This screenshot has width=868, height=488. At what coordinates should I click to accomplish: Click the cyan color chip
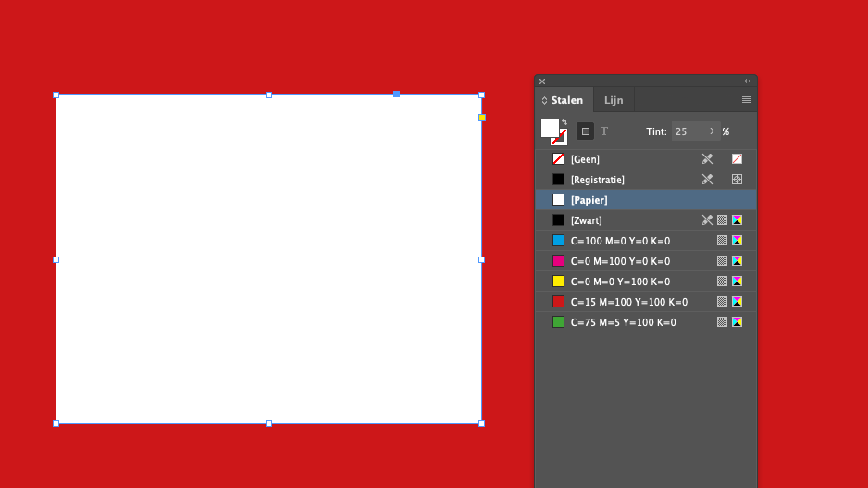pyautogui.click(x=559, y=241)
